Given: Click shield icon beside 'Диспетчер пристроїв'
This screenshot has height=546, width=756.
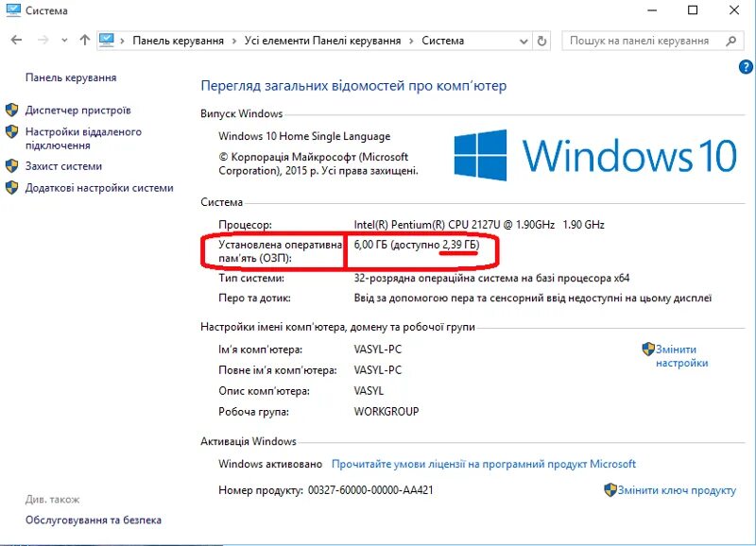Looking at the screenshot, I should tap(12, 110).
